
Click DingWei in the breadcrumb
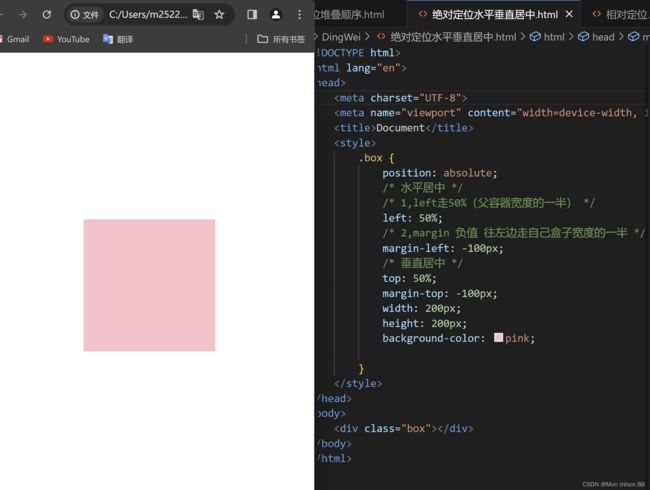[x=341, y=37]
